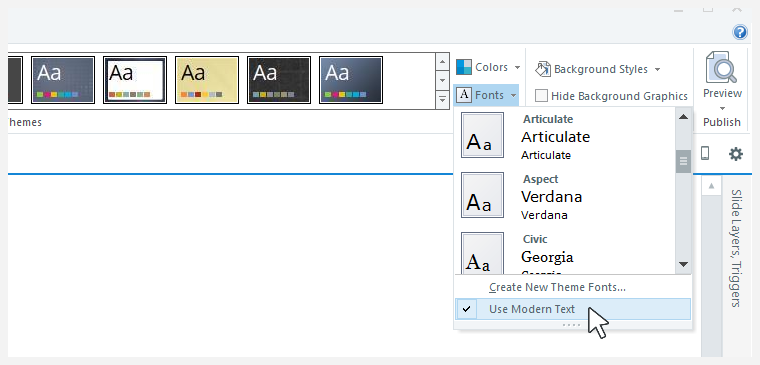Open the Help question mark icon

click(x=740, y=32)
